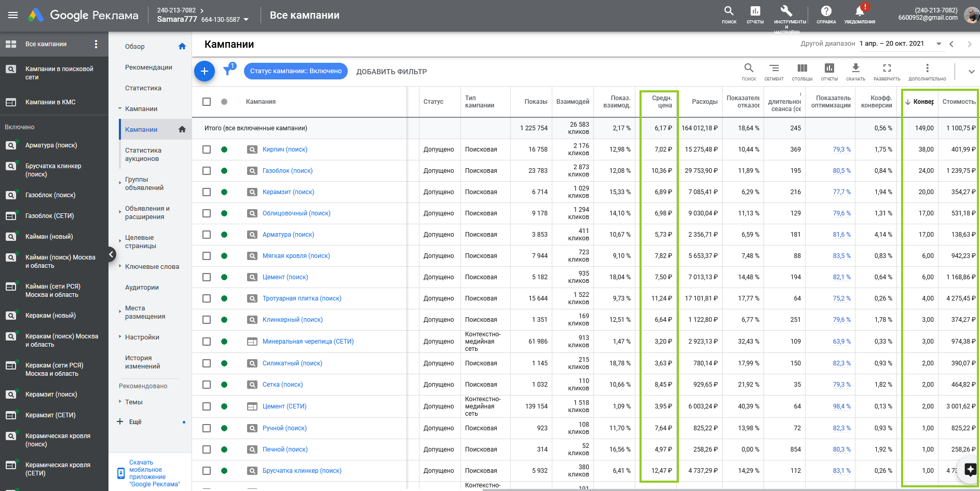This screenshot has height=491, width=980.
Task: Open the Минеральная черепица (СЕТИ) campaign link
Action: [308, 342]
